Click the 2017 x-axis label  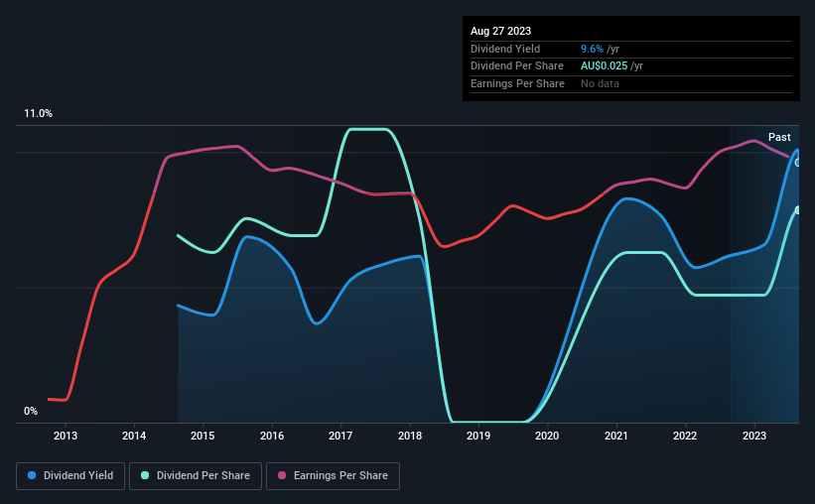[340, 436]
